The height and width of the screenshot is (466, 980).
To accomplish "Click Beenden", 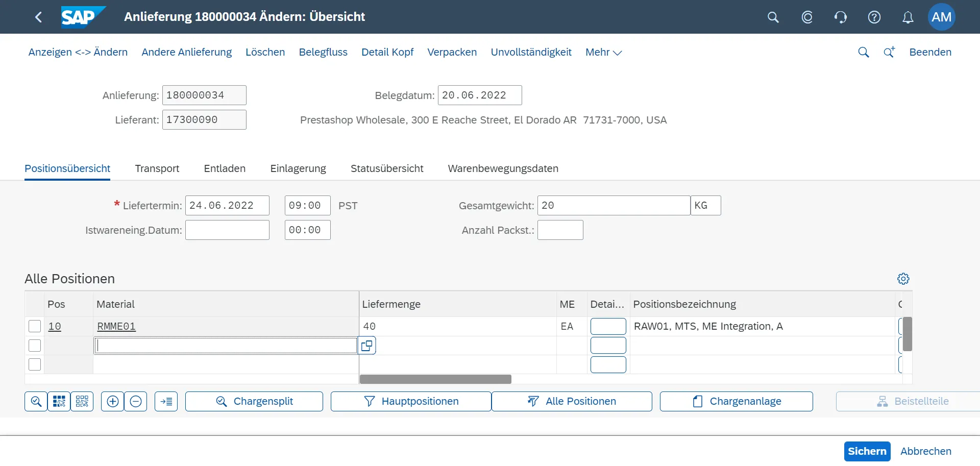I will pos(930,52).
